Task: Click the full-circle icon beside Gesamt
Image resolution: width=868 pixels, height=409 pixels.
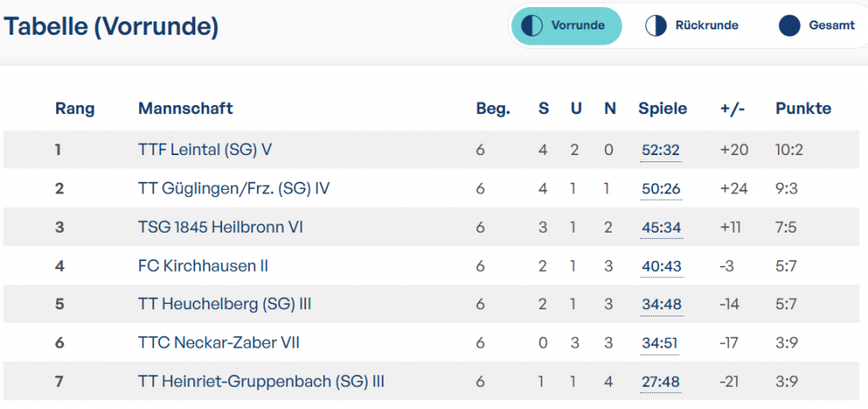Action: coord(789,26)
